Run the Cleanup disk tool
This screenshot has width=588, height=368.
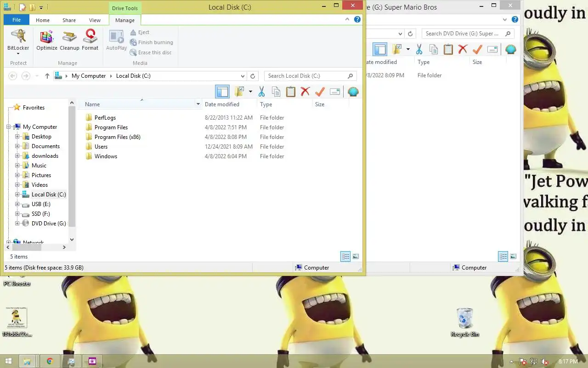(69, 40)
